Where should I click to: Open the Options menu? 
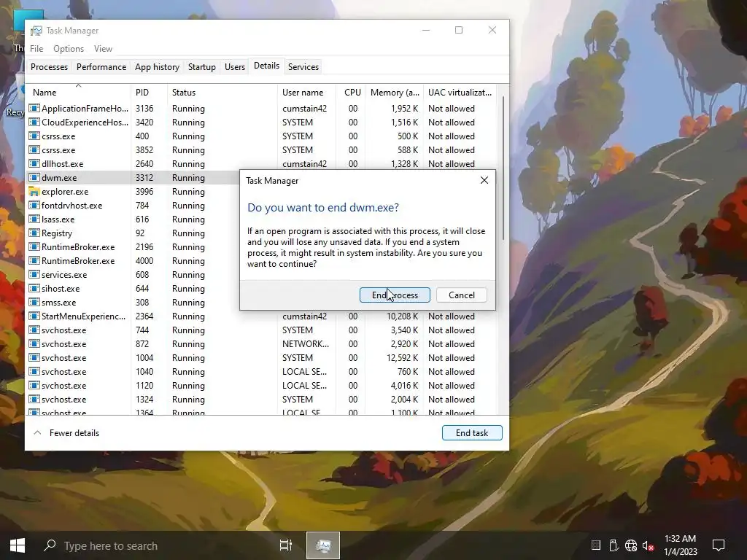tap(69, 49)
